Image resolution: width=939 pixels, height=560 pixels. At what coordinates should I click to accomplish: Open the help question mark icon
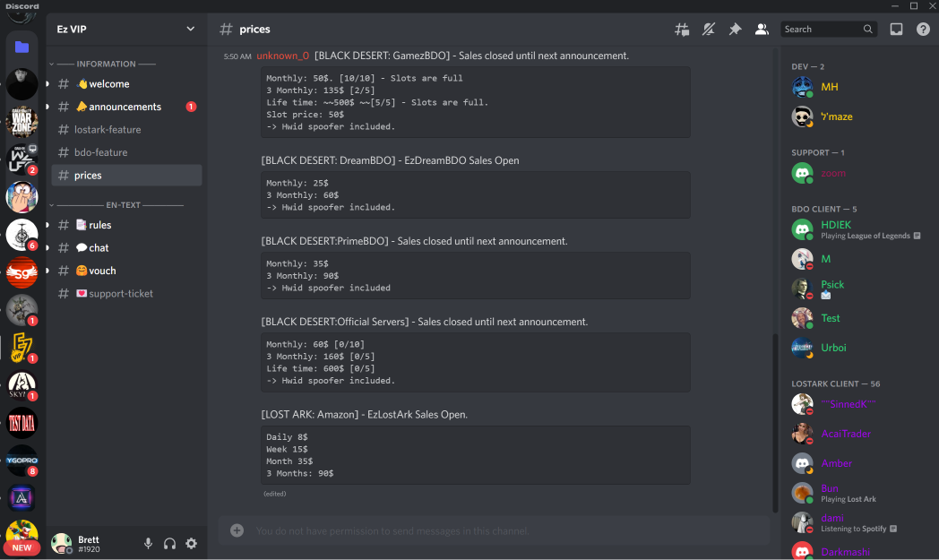[x=923, y=30]
